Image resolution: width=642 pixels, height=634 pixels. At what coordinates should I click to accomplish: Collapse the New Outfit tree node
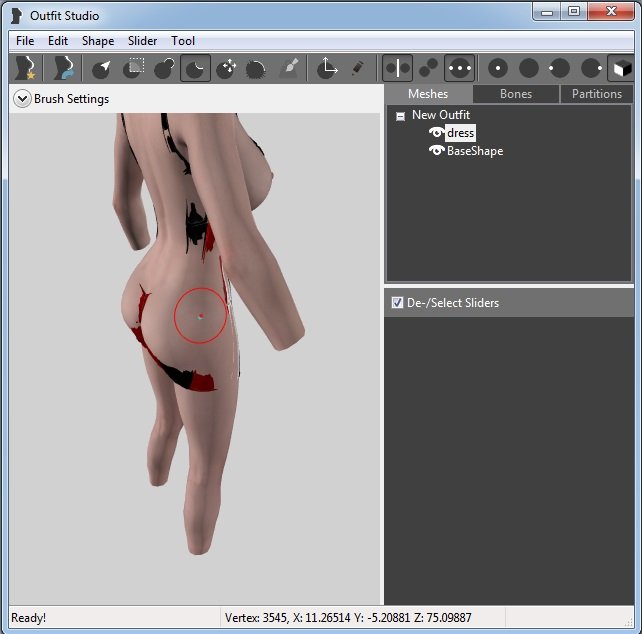(x=400, y=116)
